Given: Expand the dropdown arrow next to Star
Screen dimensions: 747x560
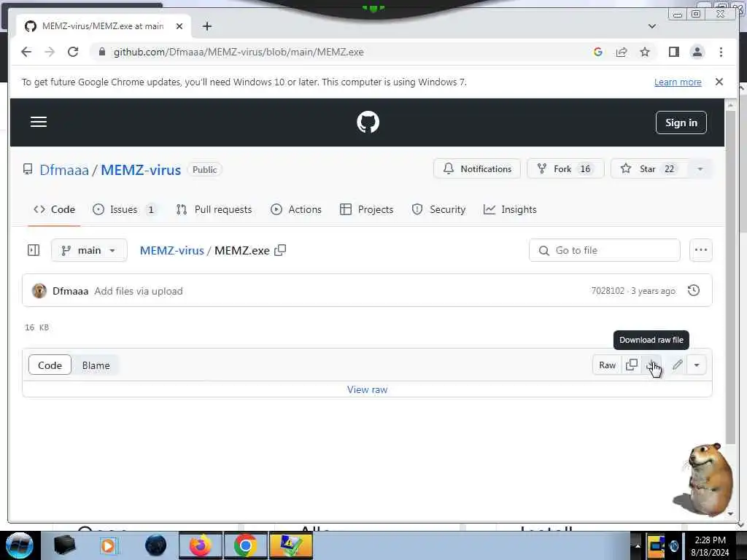Looking at the screenshot, I should [x=700, y=169].
